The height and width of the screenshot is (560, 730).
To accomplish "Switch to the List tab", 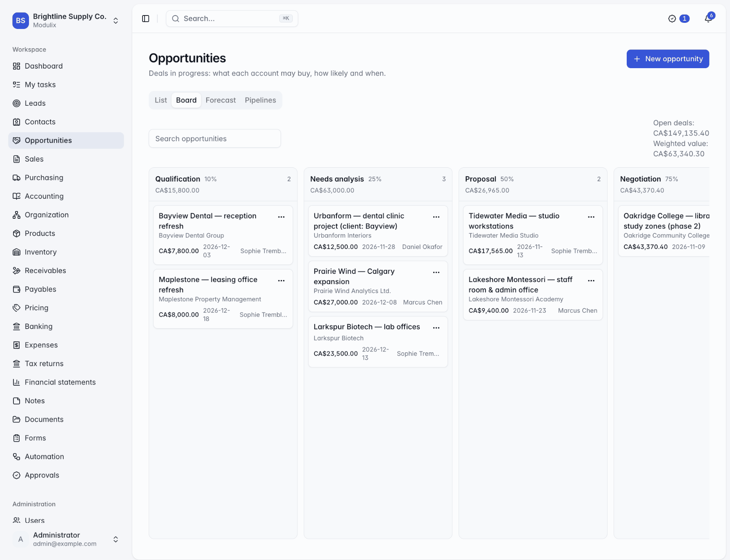I will (161, 100).
